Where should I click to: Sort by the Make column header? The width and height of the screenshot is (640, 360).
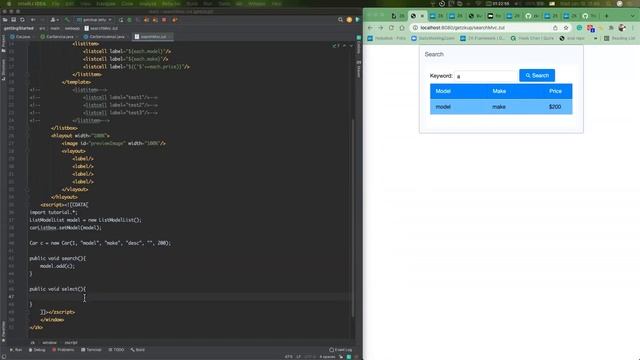coord(499,91)
